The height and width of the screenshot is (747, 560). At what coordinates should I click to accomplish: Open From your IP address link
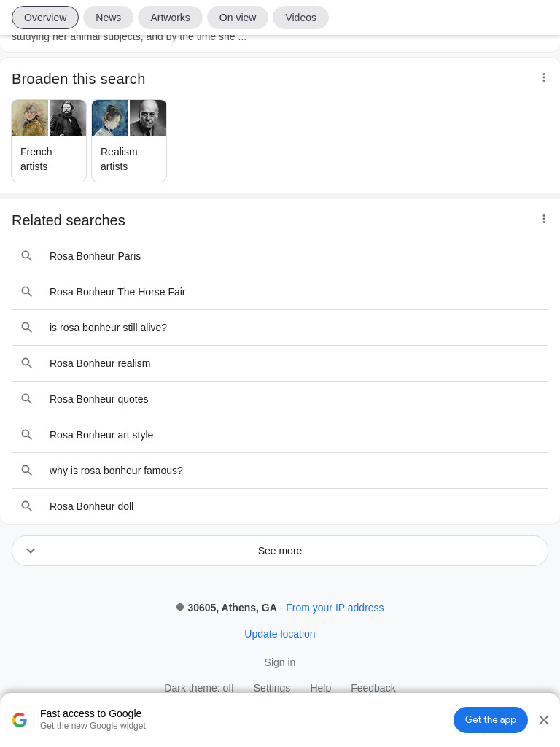335,608
